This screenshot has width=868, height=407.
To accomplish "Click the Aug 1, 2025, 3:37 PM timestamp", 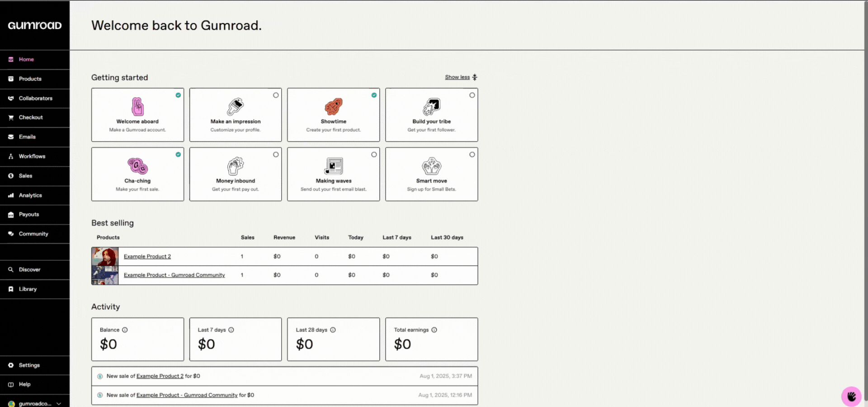I will [446, 376].
